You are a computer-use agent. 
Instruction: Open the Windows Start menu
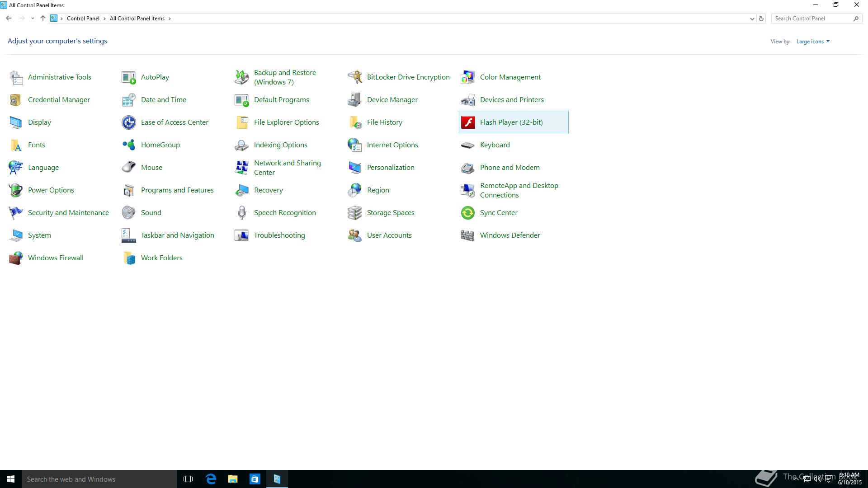coord(11,479)
